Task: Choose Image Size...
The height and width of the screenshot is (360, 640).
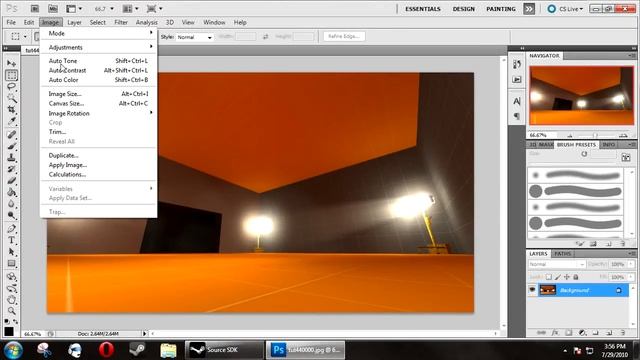Action: click(98, 94)
